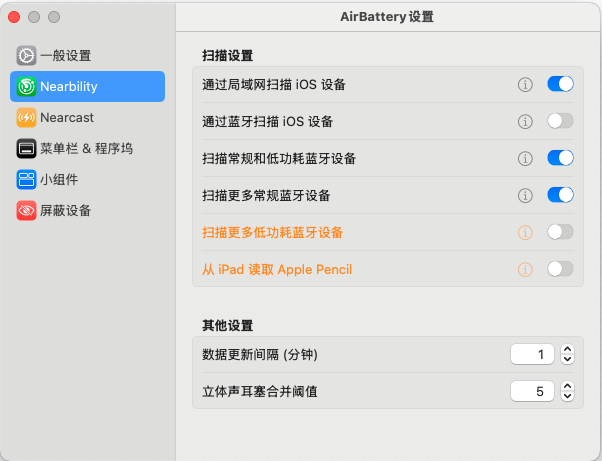
Task: Open the orange info icon for 扫描更多低功耗蓝牙设备
Action: [525, 232]
